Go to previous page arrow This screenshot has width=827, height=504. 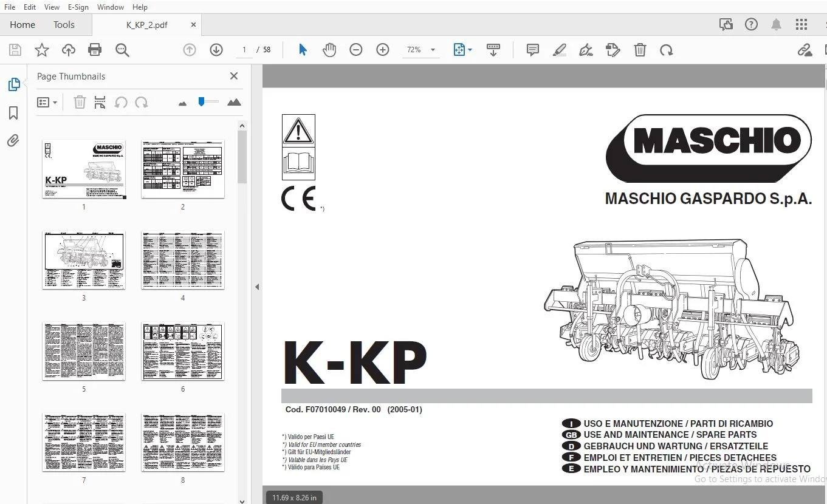click(x=190, y=50)
